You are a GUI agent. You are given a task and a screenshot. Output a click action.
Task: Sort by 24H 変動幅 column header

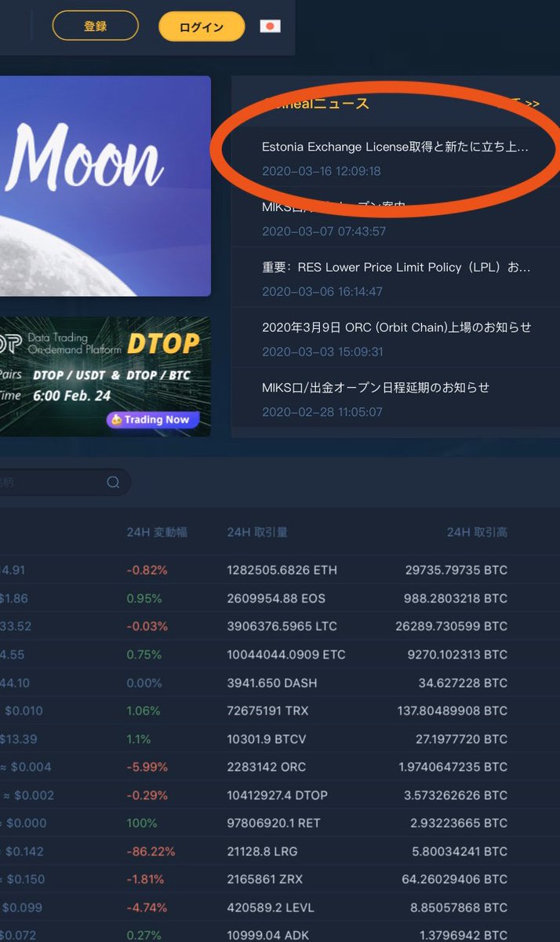pos(157,532)
